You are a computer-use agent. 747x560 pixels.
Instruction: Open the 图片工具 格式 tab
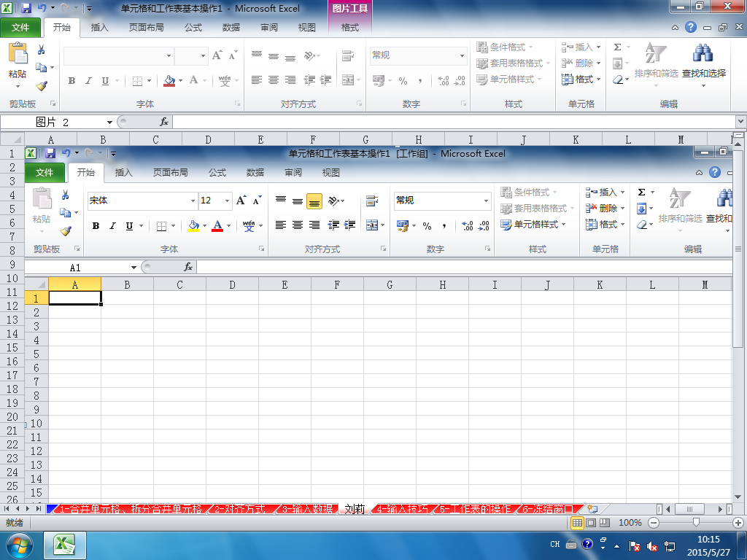(x=350, y=27)
